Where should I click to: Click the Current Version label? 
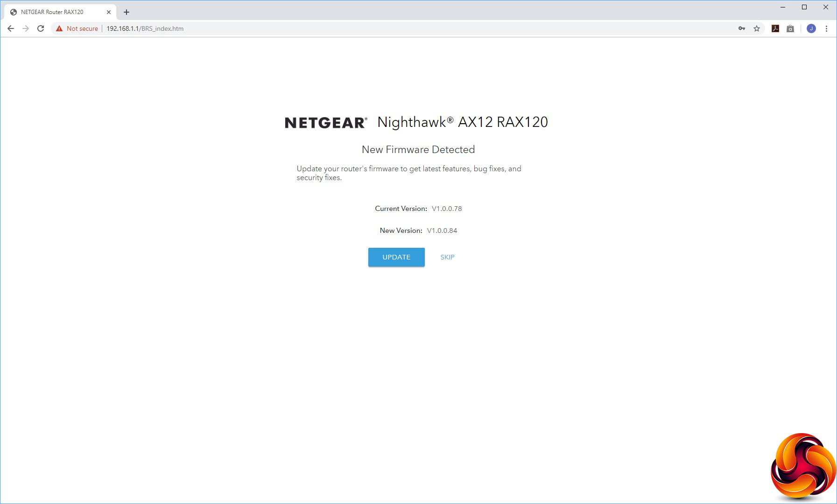pos(401,209)
